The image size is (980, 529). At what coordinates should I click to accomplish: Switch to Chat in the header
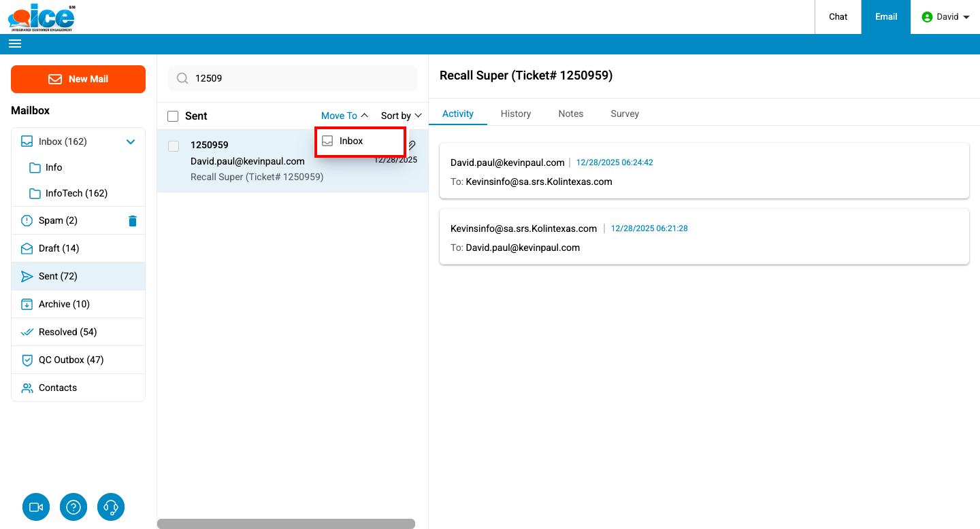click(838, 17)
